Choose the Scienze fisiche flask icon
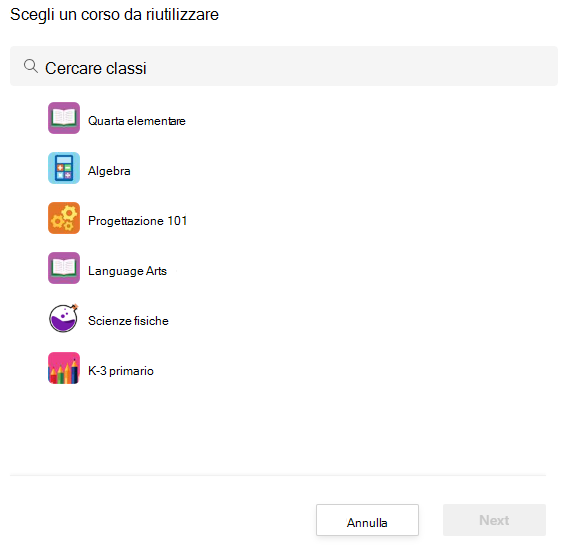The height and width of the screenshot is (545, 565). tap(64, 318)
